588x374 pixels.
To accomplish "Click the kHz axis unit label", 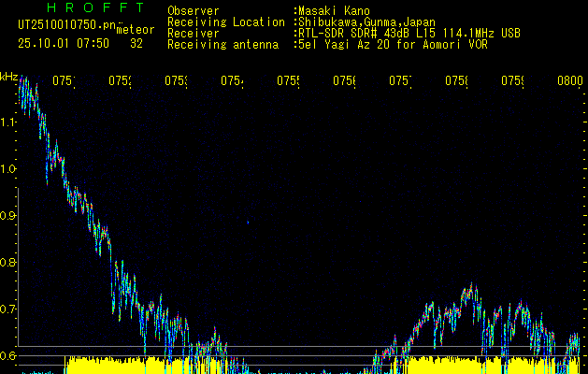I will (x=9, y=76).
